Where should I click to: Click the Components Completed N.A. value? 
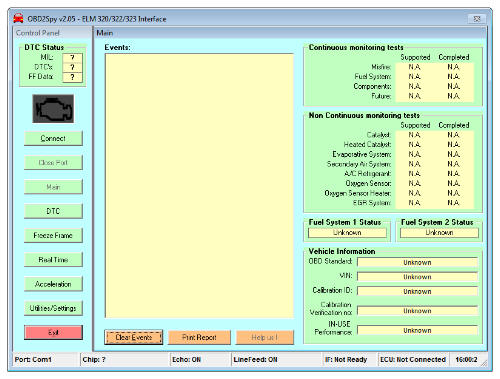pos(454,86)
